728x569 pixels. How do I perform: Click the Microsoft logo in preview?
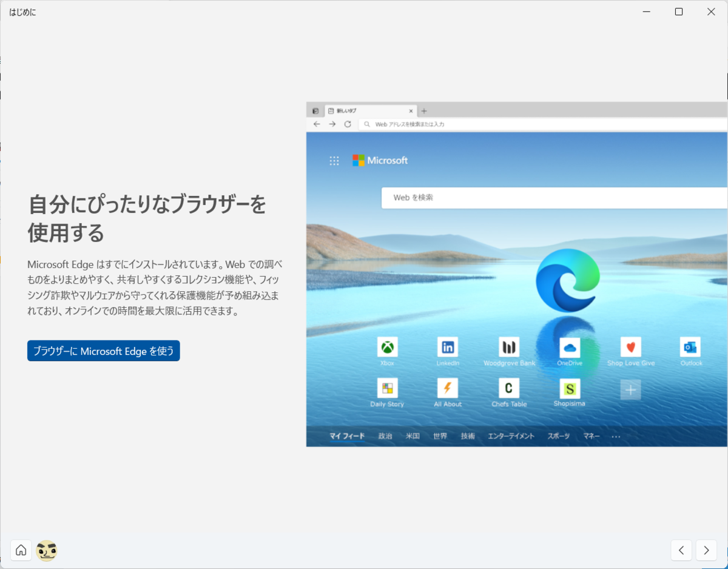(x=380, y=160)
